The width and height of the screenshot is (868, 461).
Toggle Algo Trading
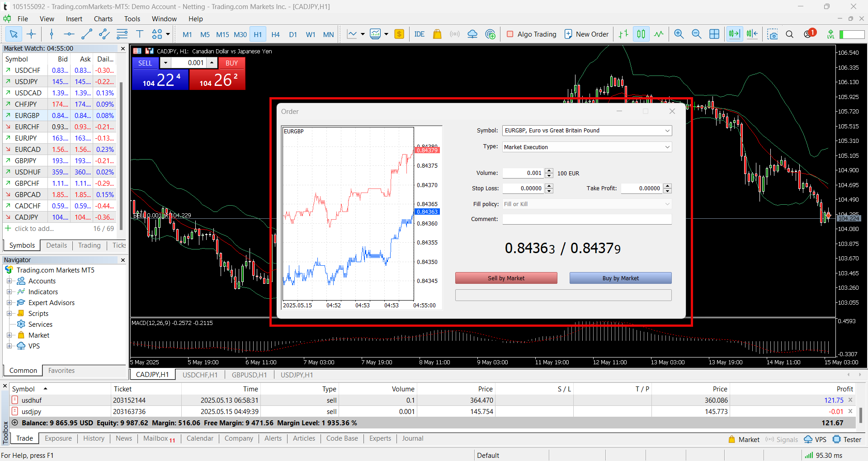coord(532,34)
